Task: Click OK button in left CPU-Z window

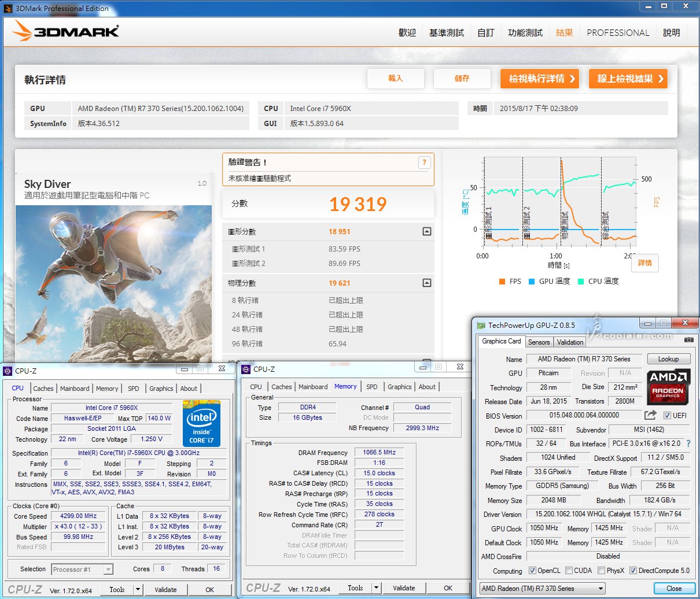Action: pos(210,590)
